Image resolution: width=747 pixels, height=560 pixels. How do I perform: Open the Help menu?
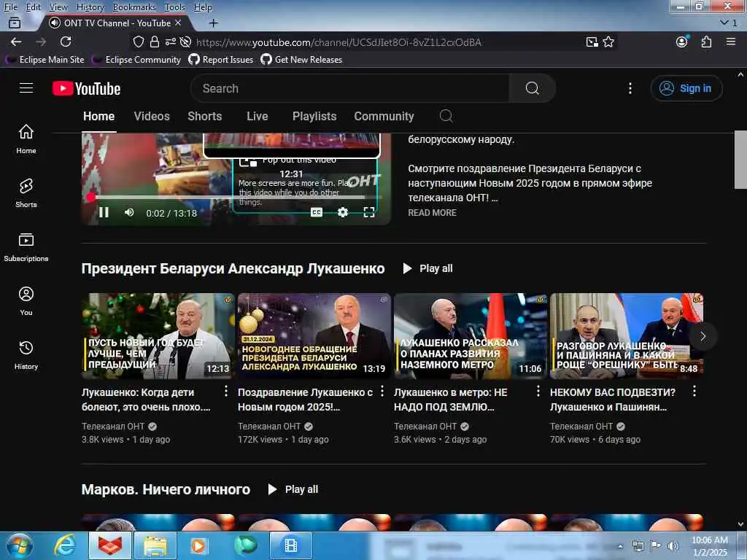(203, 7)
